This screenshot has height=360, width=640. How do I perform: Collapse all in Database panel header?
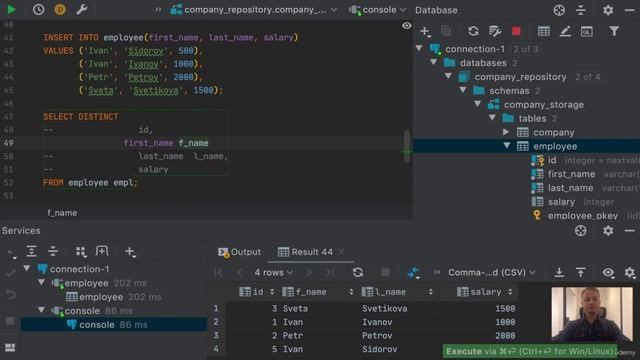coord(581,10)
